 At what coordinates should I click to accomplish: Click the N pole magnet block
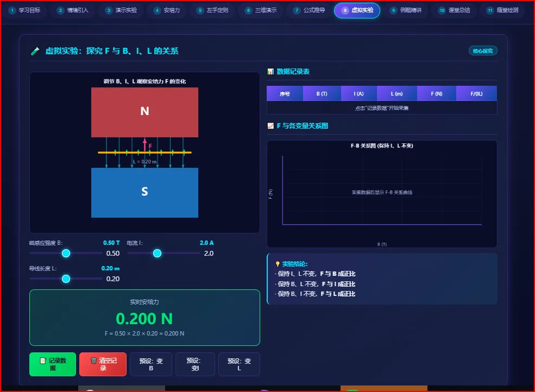[144, 112]
